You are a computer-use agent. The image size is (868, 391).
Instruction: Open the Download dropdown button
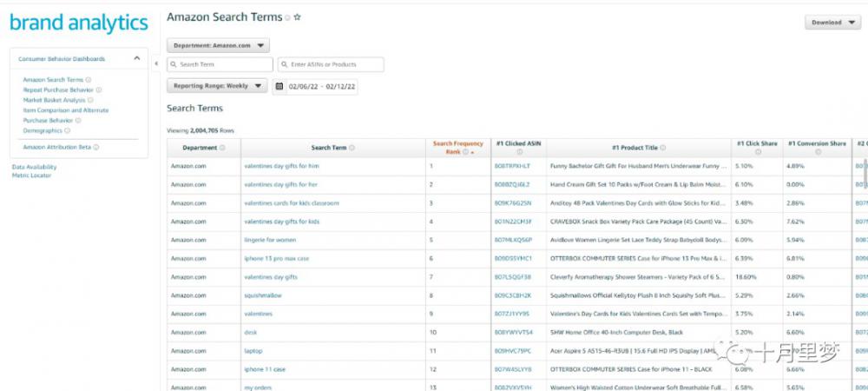point(832,23)
